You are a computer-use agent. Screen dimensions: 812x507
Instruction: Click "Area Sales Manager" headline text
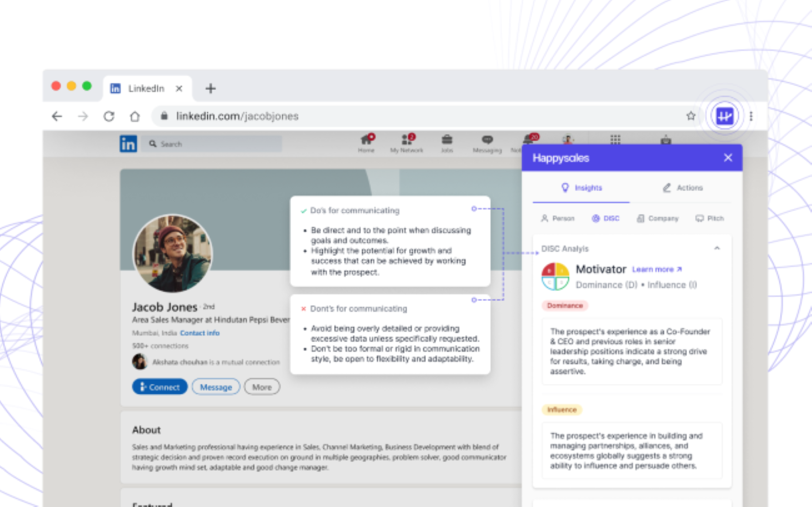click(x=211, y=320)
